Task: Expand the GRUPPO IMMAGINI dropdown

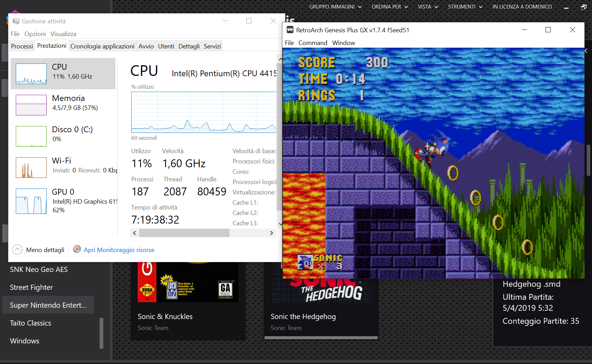Action: (335, 7)
